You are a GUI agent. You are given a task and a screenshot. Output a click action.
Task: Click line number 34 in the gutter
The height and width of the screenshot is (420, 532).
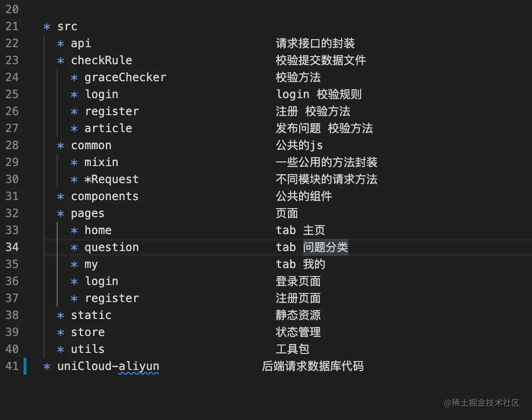[x=12, y=247]
